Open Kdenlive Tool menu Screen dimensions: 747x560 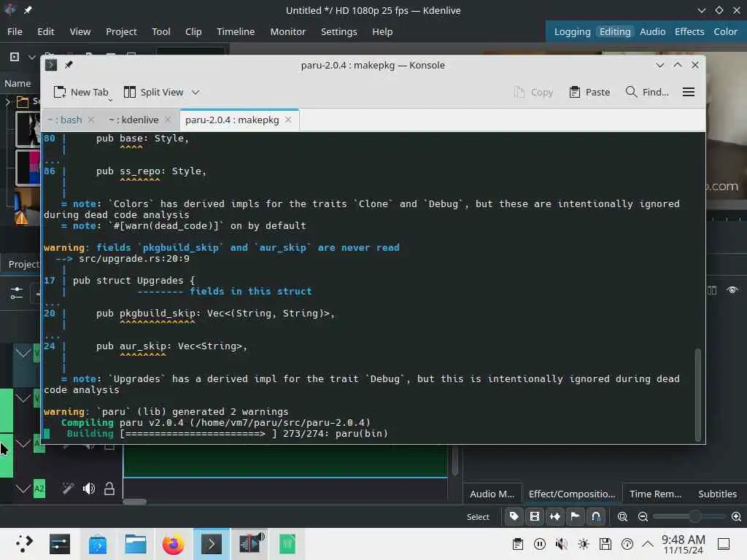(161, 31)
